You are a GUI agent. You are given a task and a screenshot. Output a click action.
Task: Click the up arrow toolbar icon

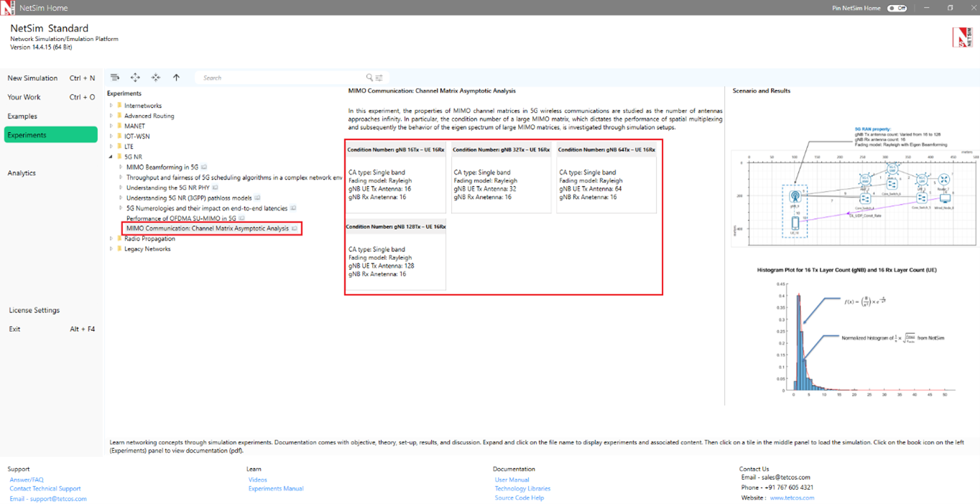point(176,78)
